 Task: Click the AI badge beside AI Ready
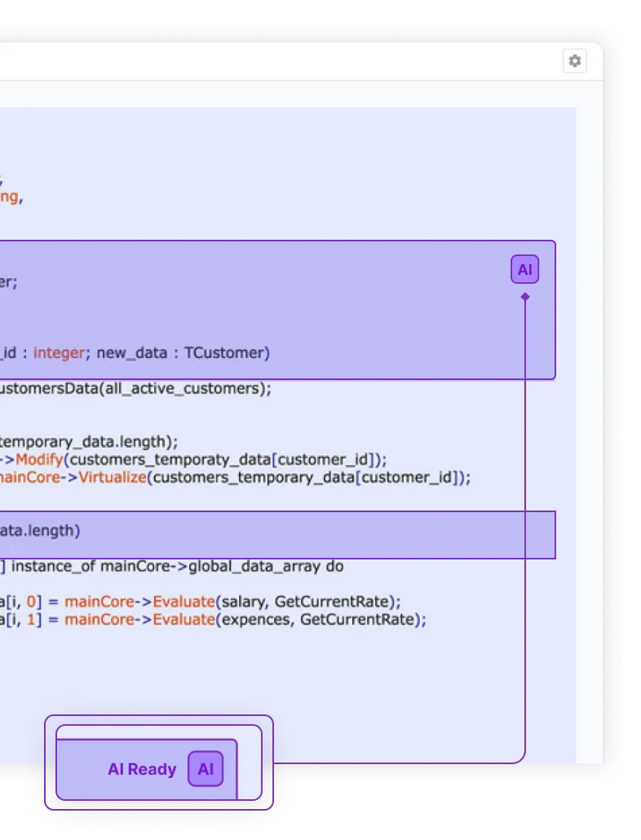point(206,769)
